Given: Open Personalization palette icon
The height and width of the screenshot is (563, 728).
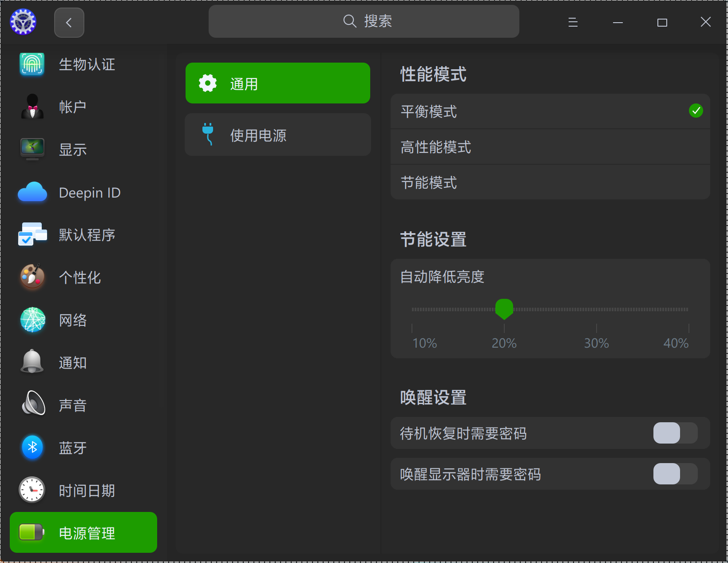Looking at the screenshot, I should click(32, 277).
